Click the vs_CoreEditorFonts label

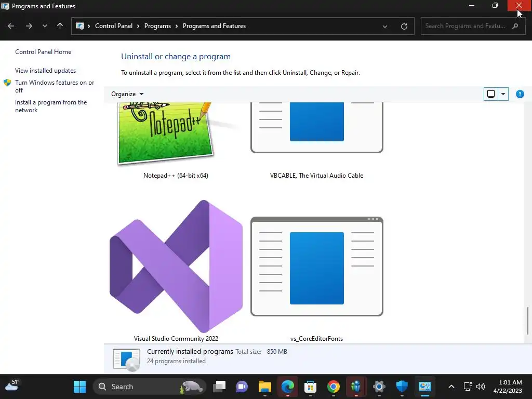pyautogui.click(x=316, y=339)
